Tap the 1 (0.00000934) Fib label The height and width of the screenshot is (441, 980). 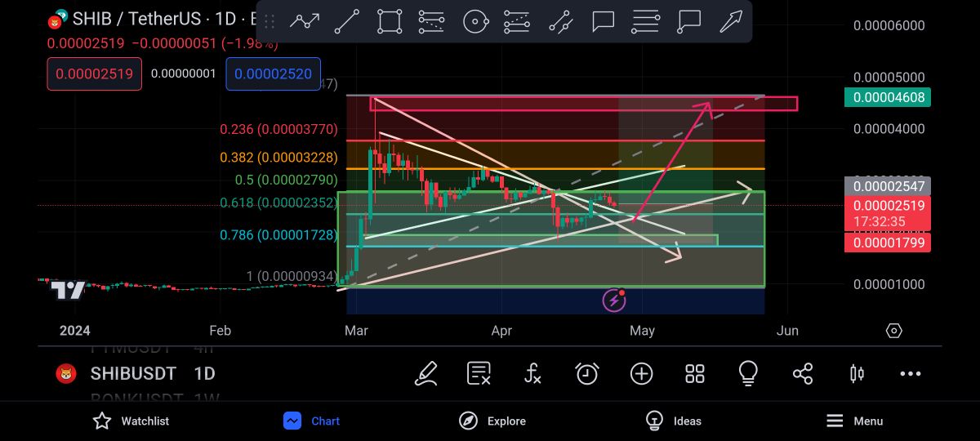click(292, 277)
